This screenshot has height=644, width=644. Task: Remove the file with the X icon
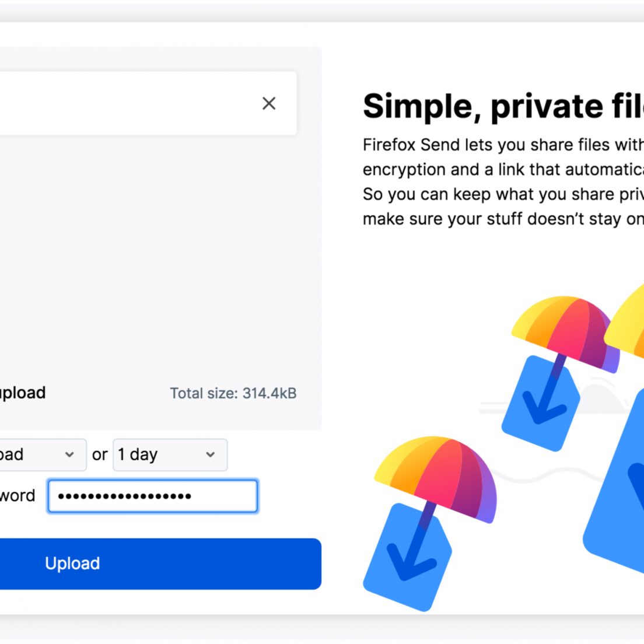(269, 103)
